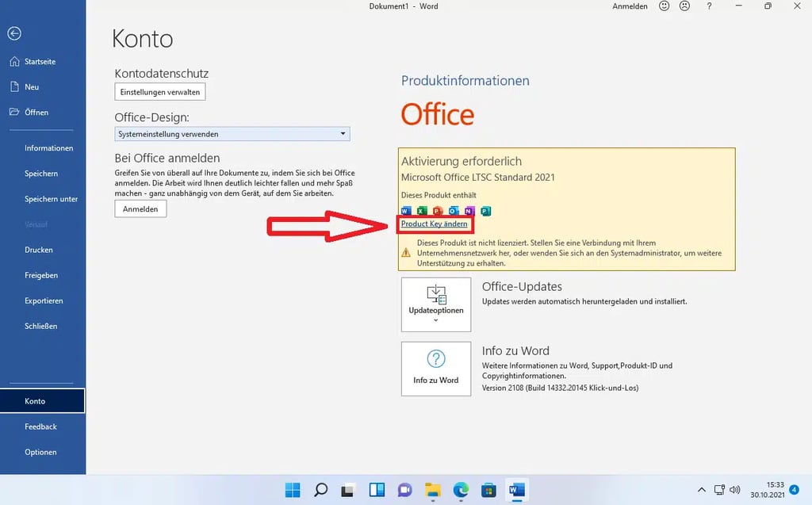Click Anmelden in the title bar
Image resolution: width=812 pixels, height=505 pixels.
click(630, 6)
